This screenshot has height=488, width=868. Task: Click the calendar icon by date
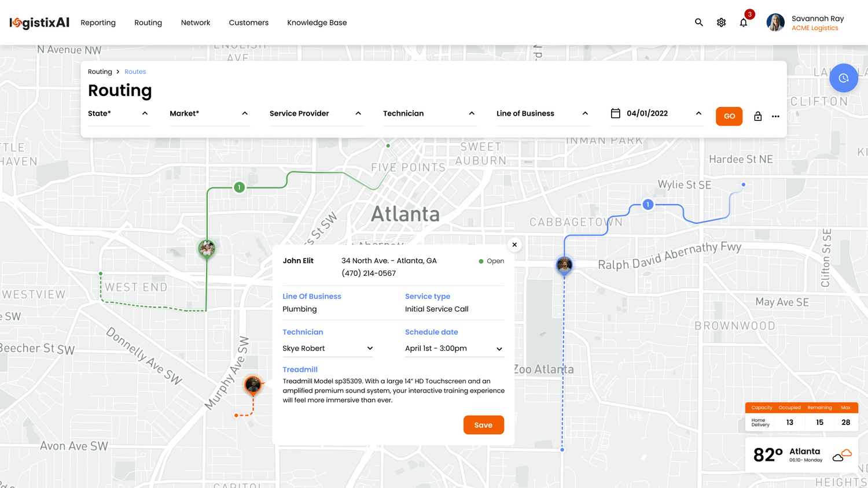tap(615, 113)
